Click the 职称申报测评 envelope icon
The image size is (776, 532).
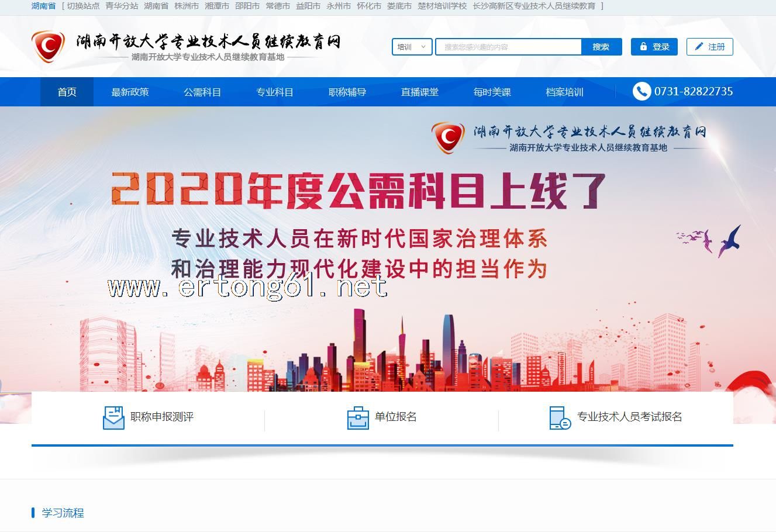pos(113,417)
